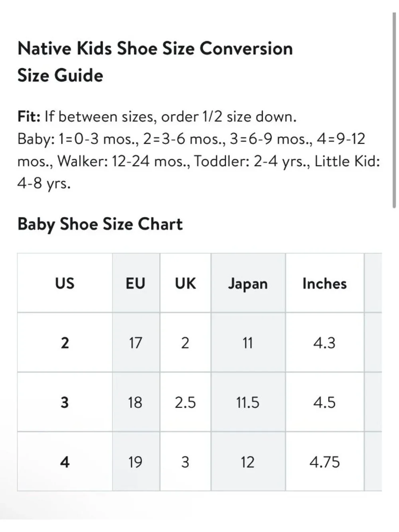Select the Japan column header
The image size is (399, 532).
click(x=248, y=283)
